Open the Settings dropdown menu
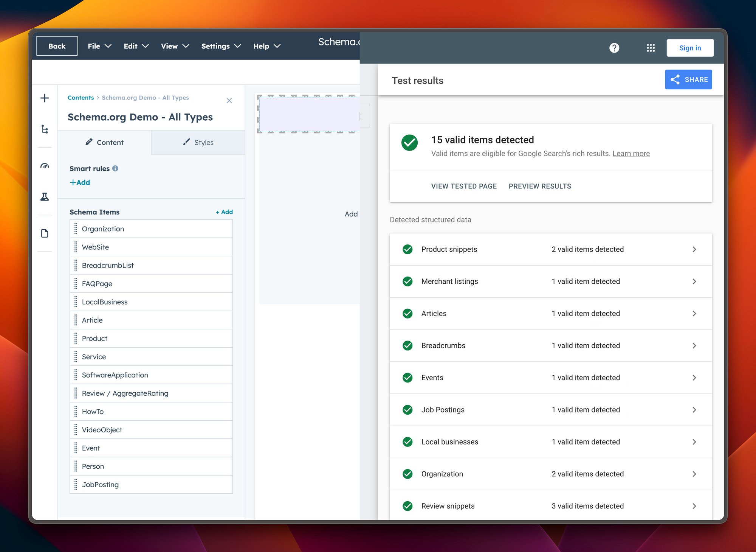 pyautogui.click(x=221, y=46)
